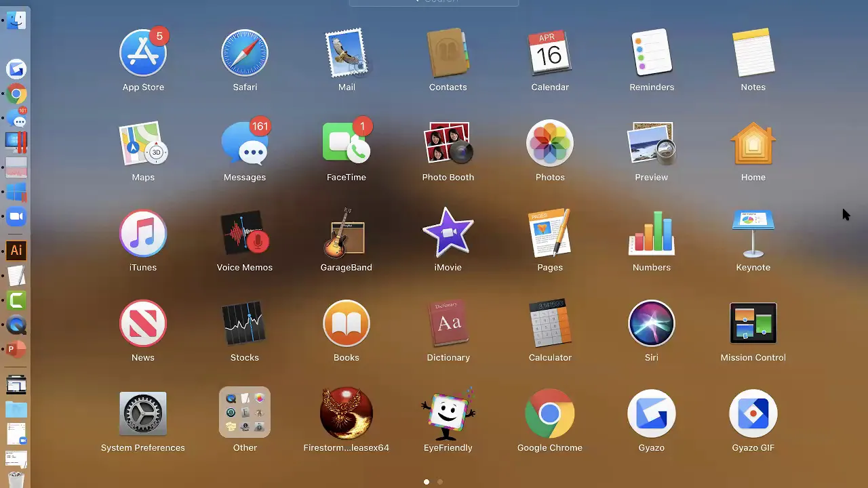This screenshot has width=868, height=488.
Task: Launch the Firestorm viewer app
Action: [347, 413]
